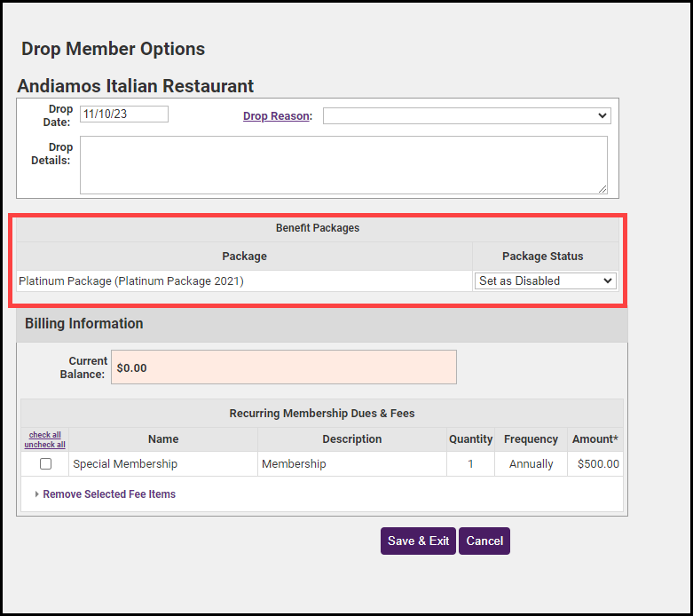Click the Description column header
Screen dimensions: 693x616
(351, 439)
